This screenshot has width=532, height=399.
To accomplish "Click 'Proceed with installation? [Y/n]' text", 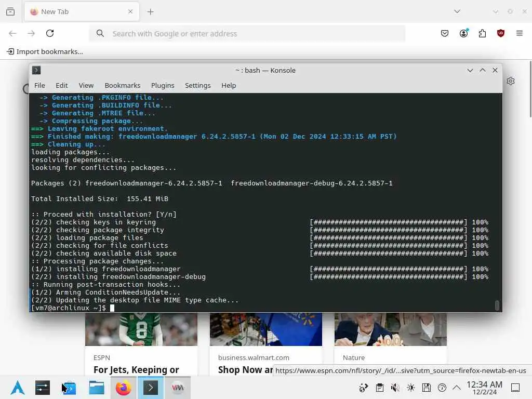I will click(104, 215).
